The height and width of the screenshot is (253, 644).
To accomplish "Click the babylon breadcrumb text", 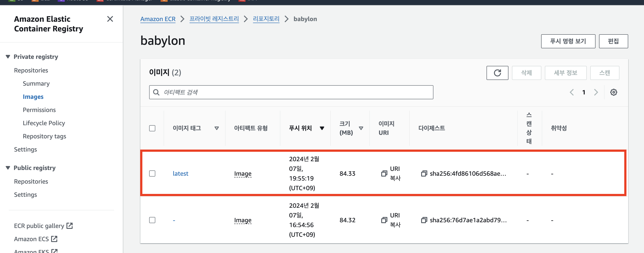I will coord(305,19).
